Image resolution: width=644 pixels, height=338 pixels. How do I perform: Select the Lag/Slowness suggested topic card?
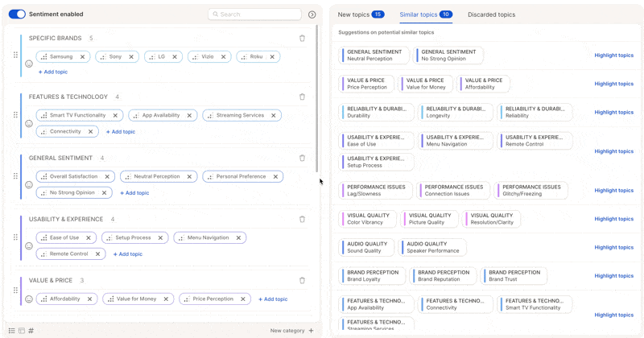[377, 191]
